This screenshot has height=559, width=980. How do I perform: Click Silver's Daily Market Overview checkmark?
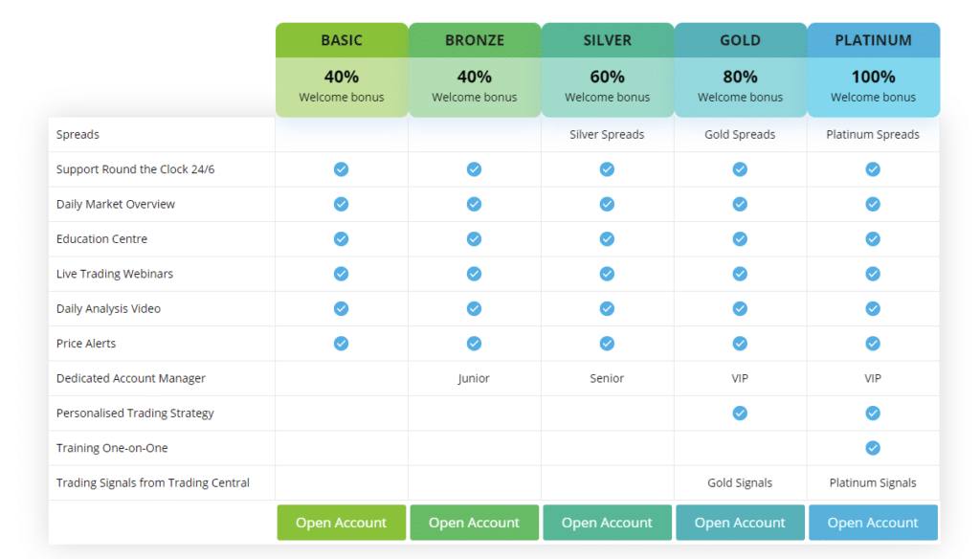607,204
